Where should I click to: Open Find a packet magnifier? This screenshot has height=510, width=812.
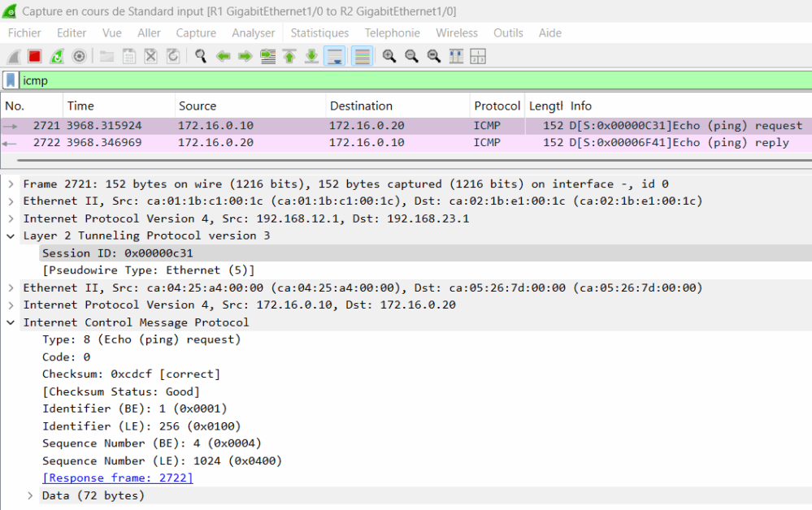point(201,56)
